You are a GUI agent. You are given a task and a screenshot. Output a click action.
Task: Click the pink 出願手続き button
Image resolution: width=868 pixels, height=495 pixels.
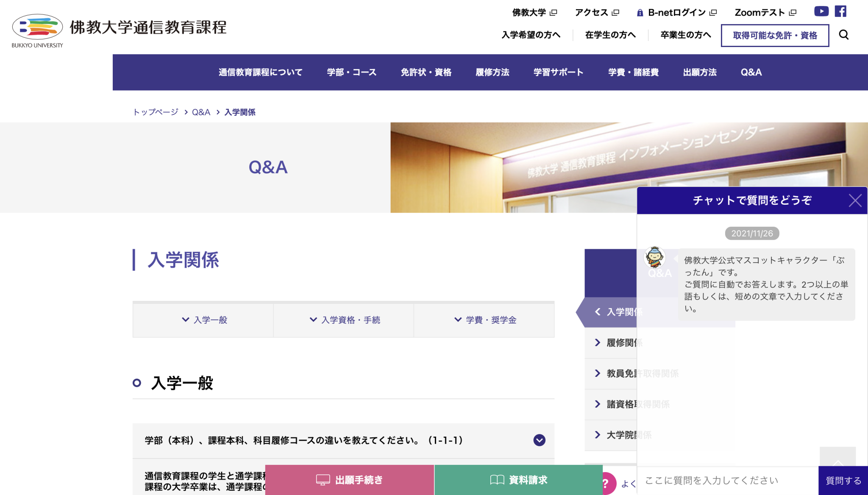point(349,480)
